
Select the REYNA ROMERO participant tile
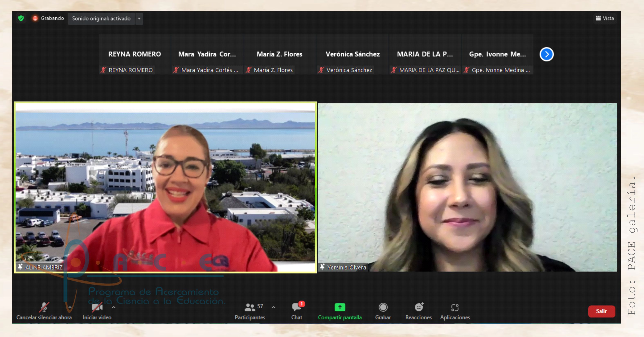[x=134, y=54]
